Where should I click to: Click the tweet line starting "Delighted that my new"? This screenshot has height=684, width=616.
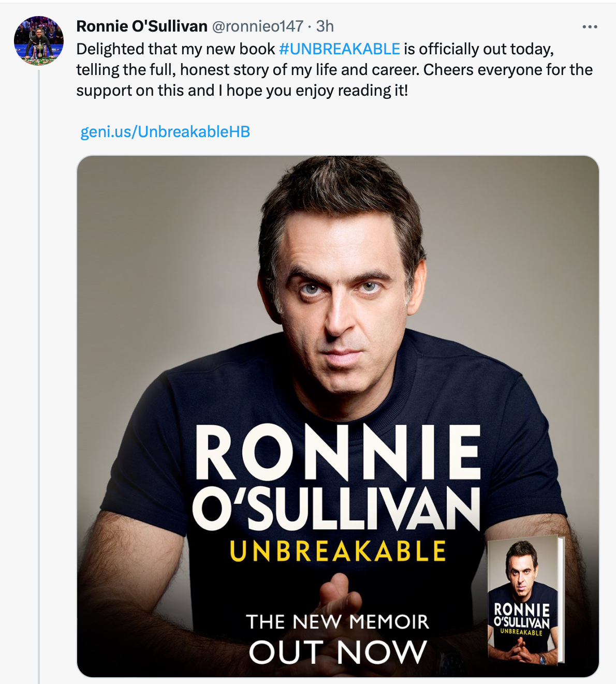pyautogui.click(x=176, y=49)
